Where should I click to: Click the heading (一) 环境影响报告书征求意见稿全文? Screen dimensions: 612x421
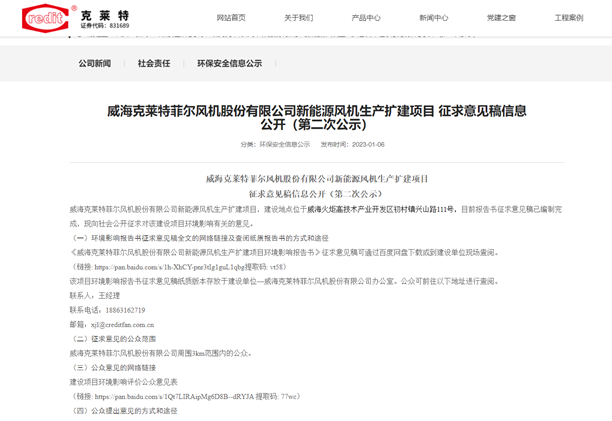(x=199, y=238)
